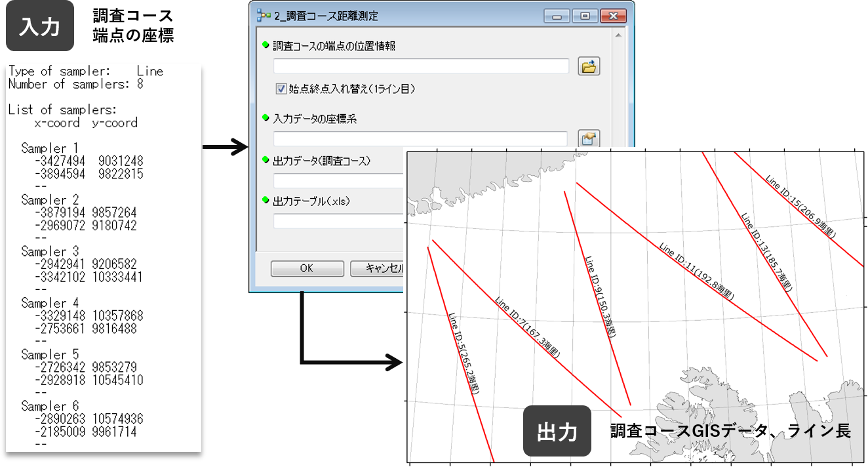Viewport: 868px width, 467px height.
Task: Click the 入力データの座標系 input field
Action: coord(420,139)
